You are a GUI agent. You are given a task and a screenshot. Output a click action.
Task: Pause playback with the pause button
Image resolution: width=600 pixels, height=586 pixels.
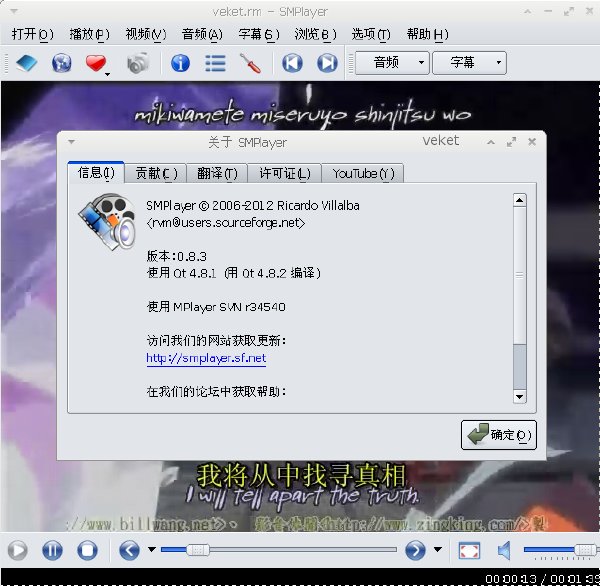coord(52,550)
